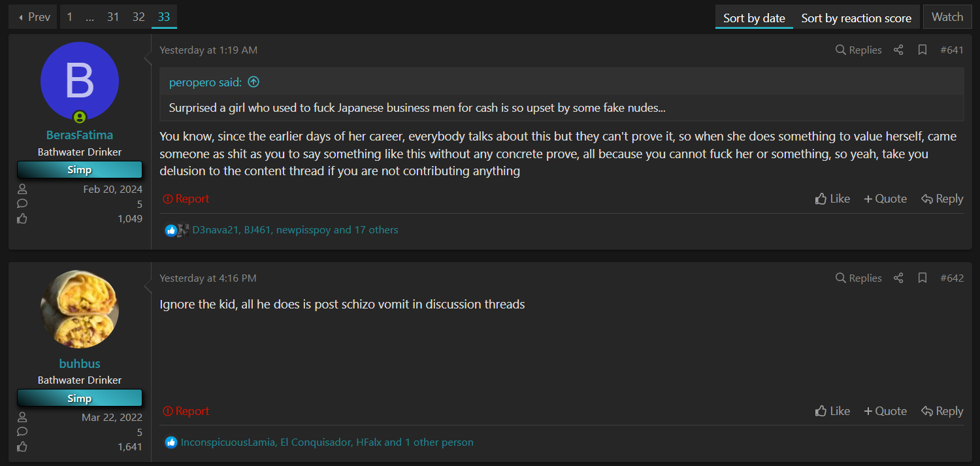Viewport: 980px width, 466px height.
Task: Report post by BerasFatima
Action: point(186,199)
